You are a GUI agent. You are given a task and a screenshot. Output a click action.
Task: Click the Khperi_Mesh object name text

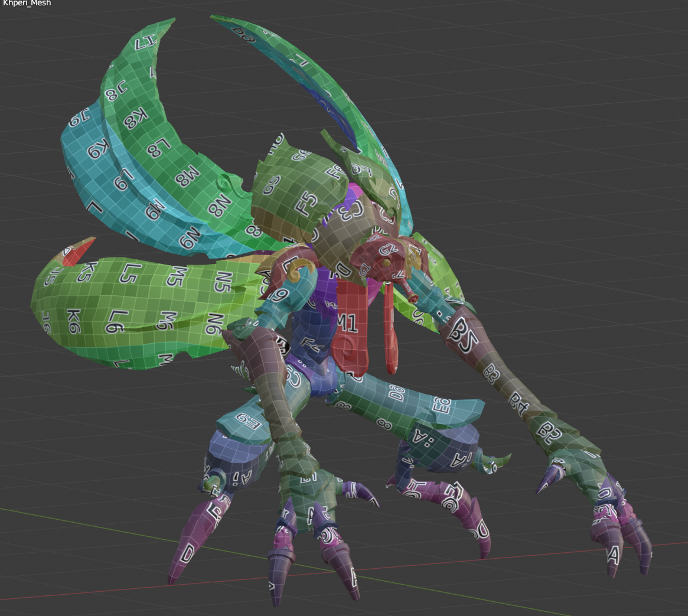point(27,4)
